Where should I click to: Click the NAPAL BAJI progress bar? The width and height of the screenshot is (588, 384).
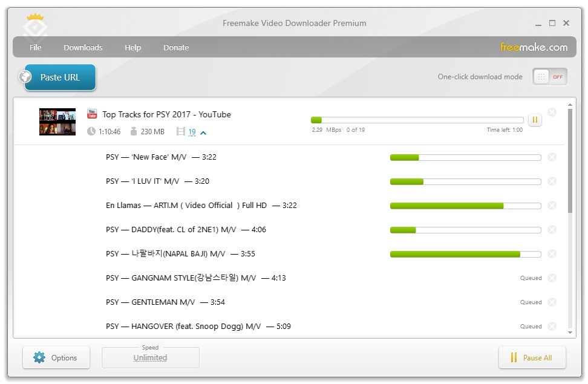(465, 254)
